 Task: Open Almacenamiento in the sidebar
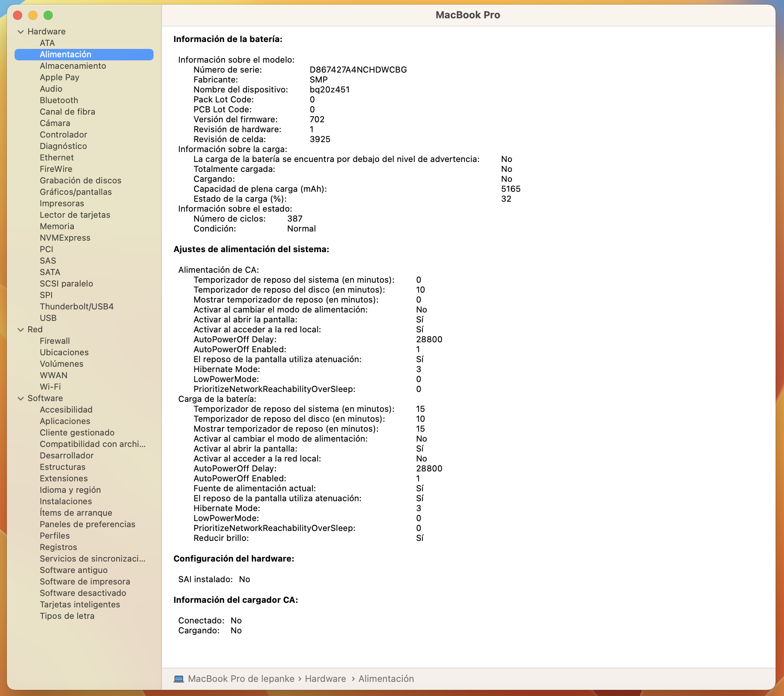pos(73,66)
